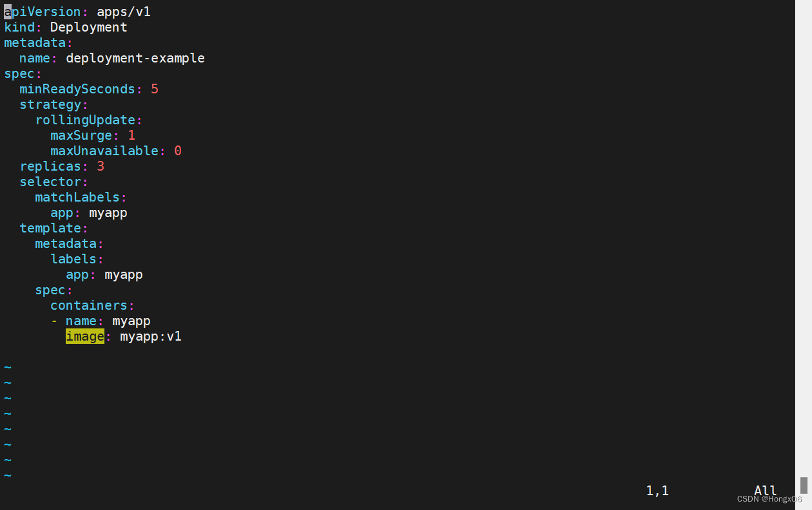Place cursor on the Deployment kind value
Screen dimensions: 812x510
coord(89,27)
